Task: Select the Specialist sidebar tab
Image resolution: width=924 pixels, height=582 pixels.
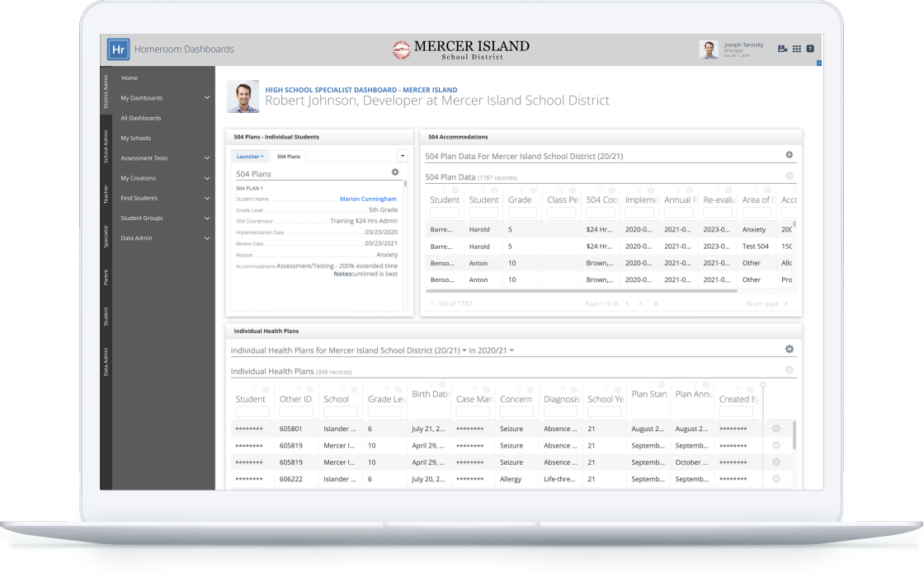Action: [106, 236]
